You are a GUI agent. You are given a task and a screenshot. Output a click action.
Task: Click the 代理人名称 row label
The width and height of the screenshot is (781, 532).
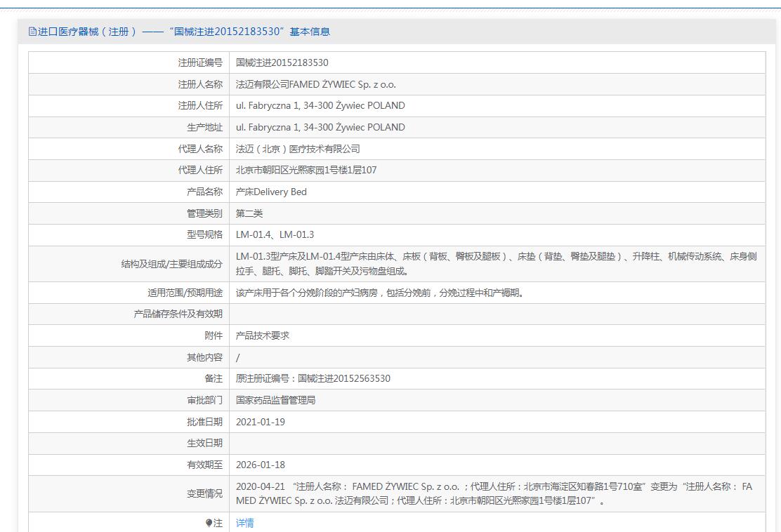click(200, 149)
